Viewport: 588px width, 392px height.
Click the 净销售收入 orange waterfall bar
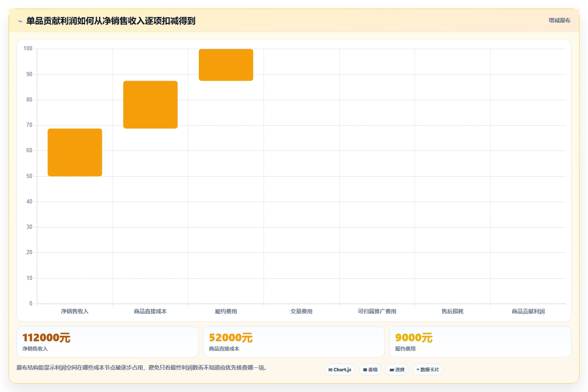(x=75, y=152)
